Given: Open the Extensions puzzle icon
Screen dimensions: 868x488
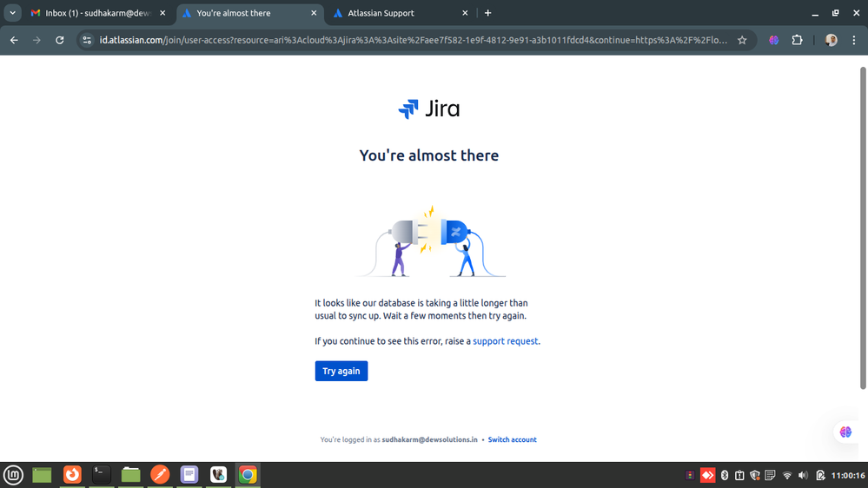Looking at the screenshot, I should point(797,40).
